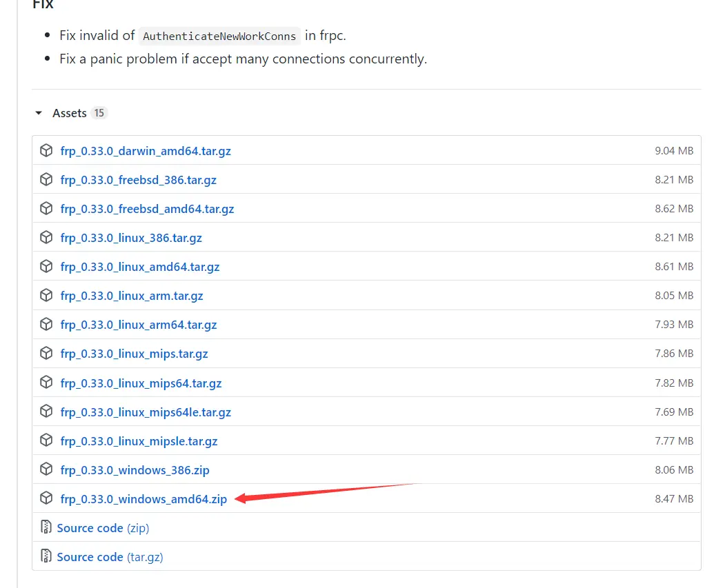Click package icon beside linux_mips64.tar.gz asset
Image resolution: width=725 pixels, height=588 pixels.
tap(46, 382)
